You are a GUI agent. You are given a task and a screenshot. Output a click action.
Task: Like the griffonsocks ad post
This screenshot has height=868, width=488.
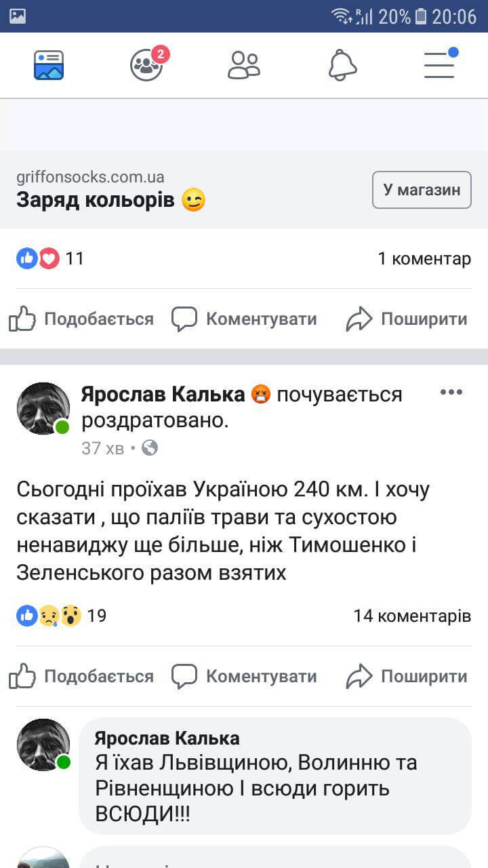tap(81, 319)
